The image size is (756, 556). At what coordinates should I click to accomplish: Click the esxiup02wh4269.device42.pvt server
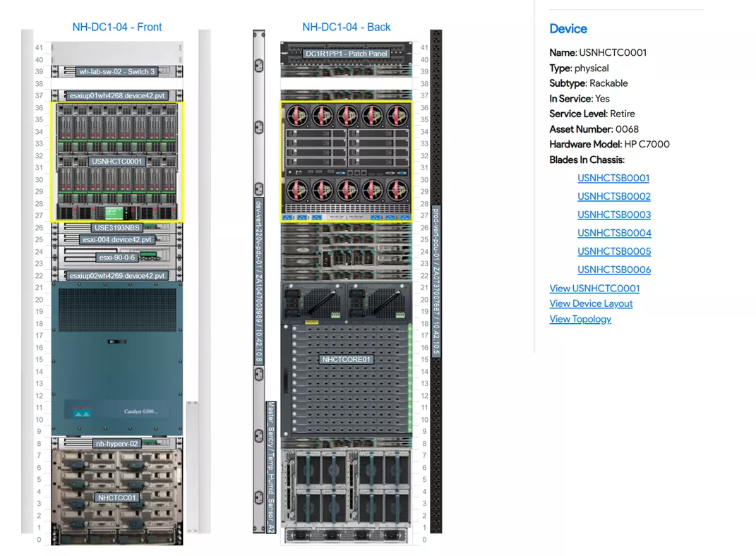coord(116,276)
